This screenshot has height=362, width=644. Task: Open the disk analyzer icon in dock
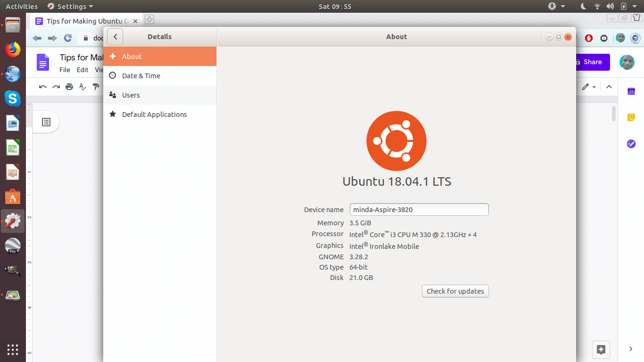click(13, 296)
